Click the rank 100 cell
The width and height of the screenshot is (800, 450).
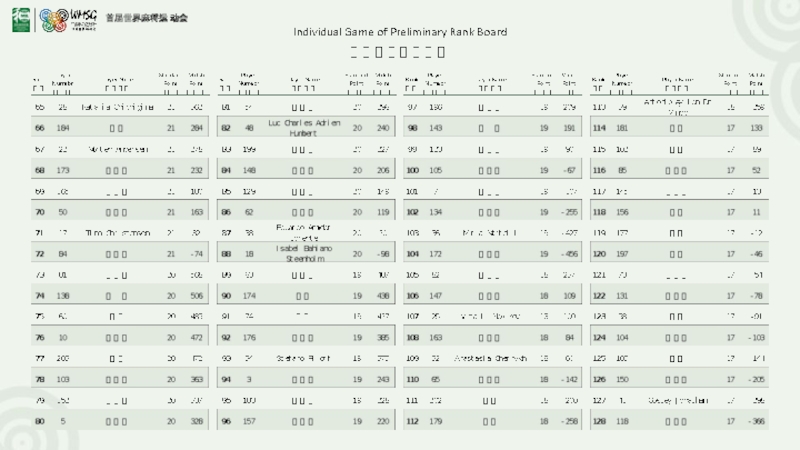click(x=411, y=170)
